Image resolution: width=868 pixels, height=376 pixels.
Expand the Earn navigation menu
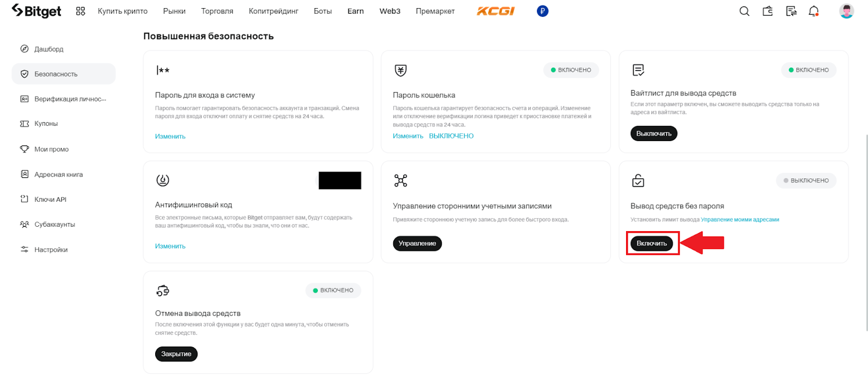[x=355, y=11]
